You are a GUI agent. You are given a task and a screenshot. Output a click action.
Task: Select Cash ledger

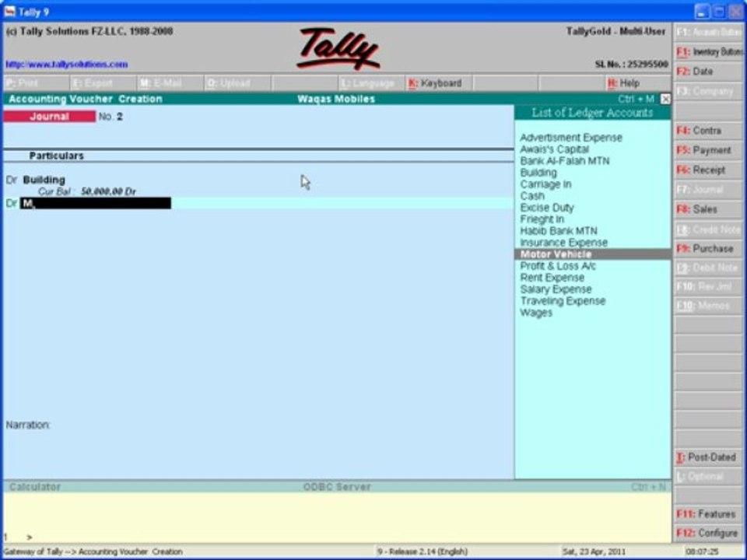click(532, 196)
